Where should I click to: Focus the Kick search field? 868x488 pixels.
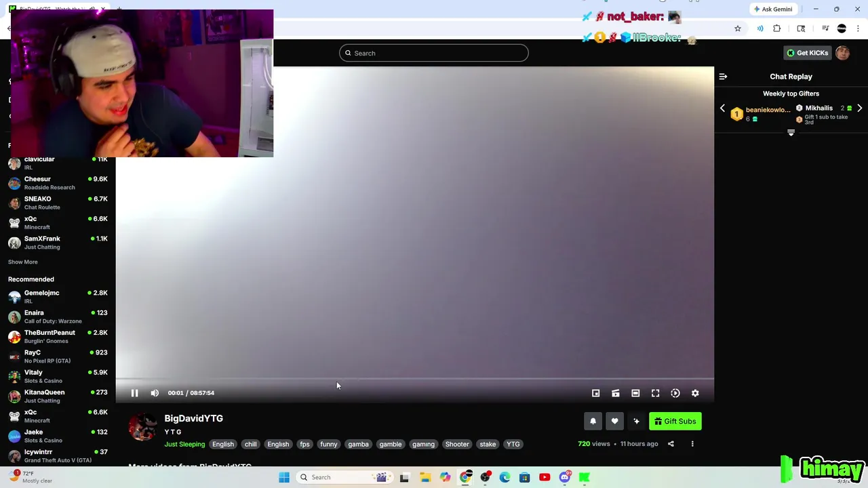[x=434, y=53]
